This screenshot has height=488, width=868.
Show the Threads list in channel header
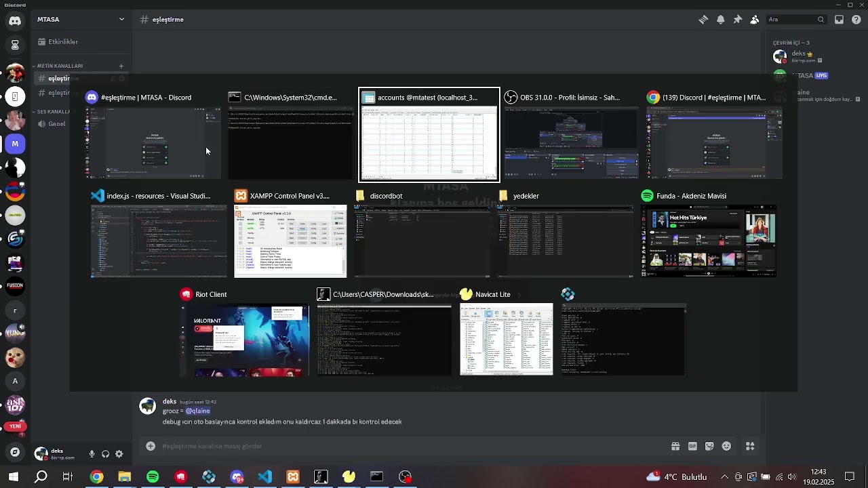tap(703, 20)
